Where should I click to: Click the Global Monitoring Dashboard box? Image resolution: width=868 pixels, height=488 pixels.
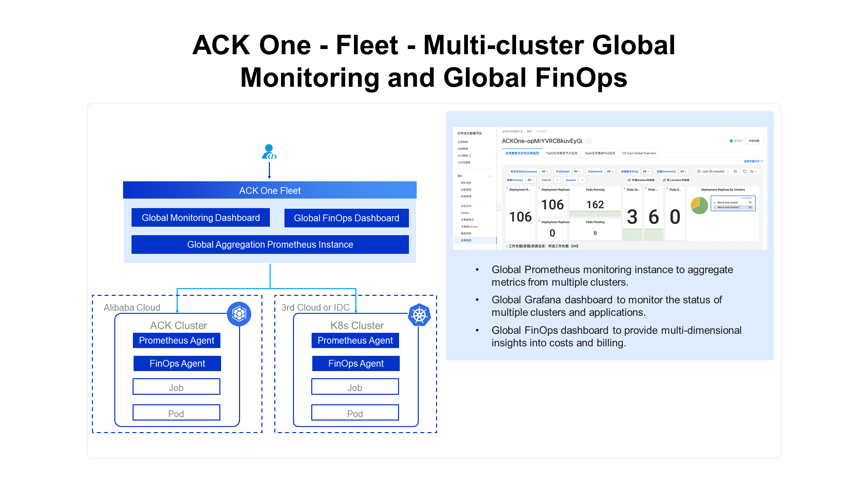201,218
